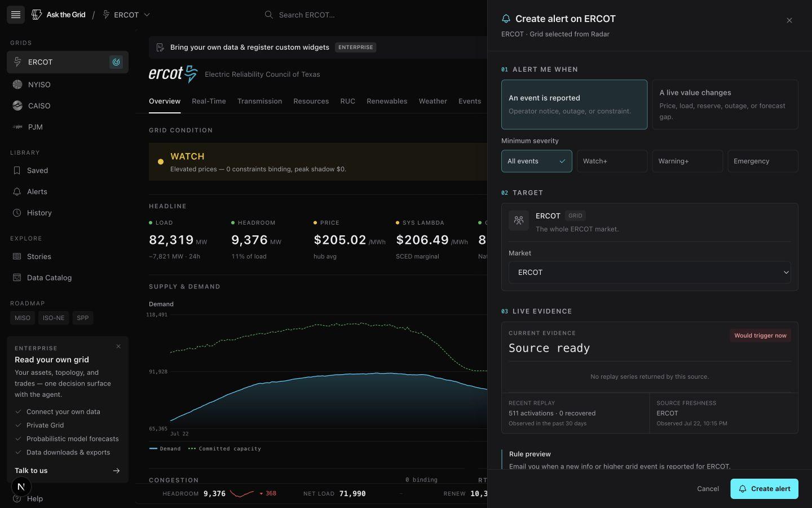Image resolution: width=812 pixels, height=508 pixels.
Task: Click the PJM grid logo icon
Action: pos(17,127)
